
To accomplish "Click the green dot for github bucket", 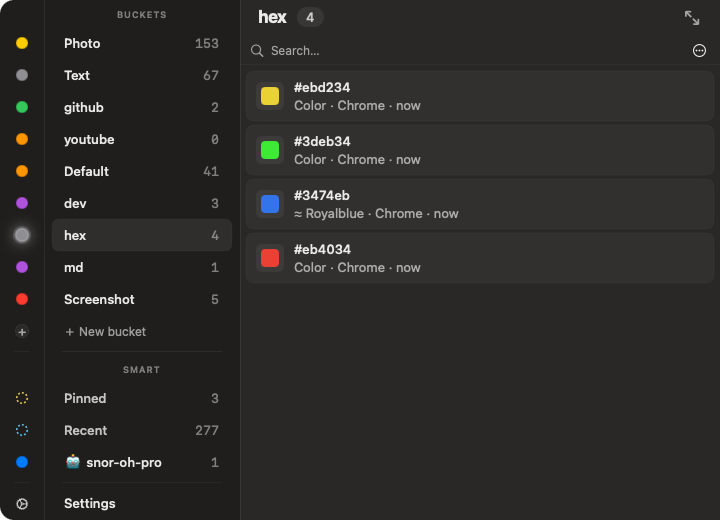I will click(x=22, y=107).
